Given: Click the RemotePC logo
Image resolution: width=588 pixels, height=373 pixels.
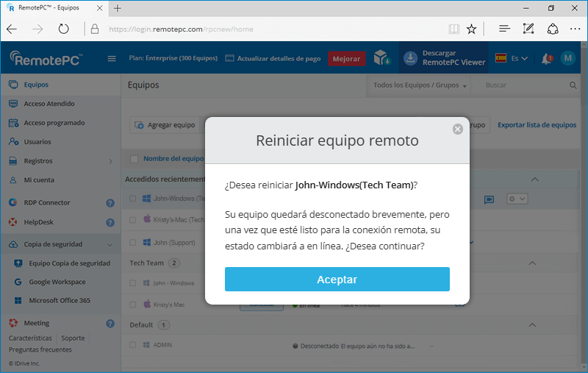Looking at the screenshot, I should pyautogui.click(x=46, y=58).
